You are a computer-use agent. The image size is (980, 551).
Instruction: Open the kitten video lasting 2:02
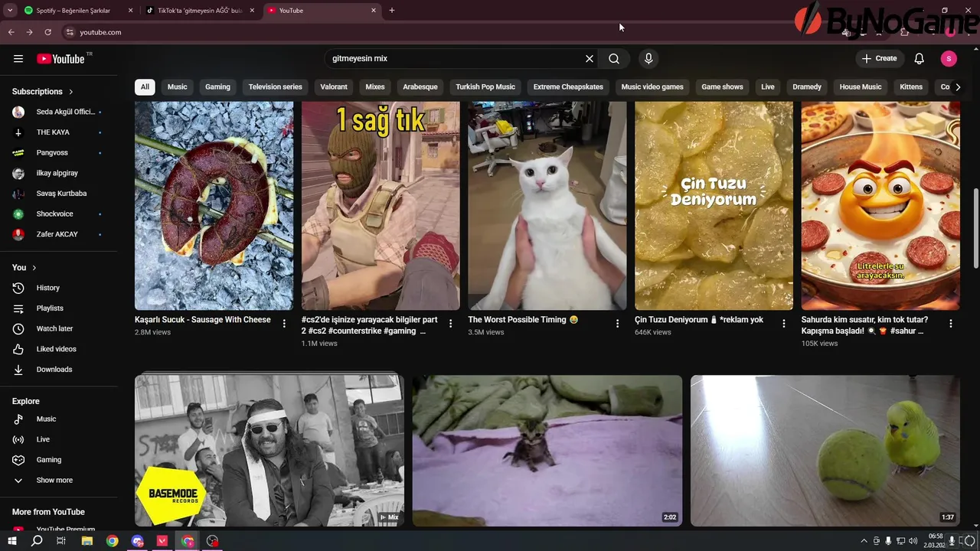point(547,451)
